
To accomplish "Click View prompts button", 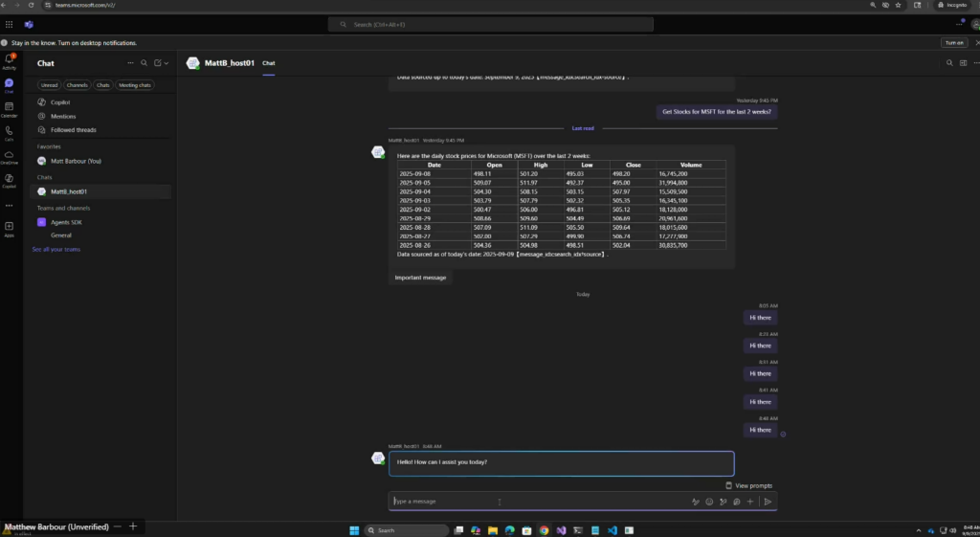I will (748, 485).
